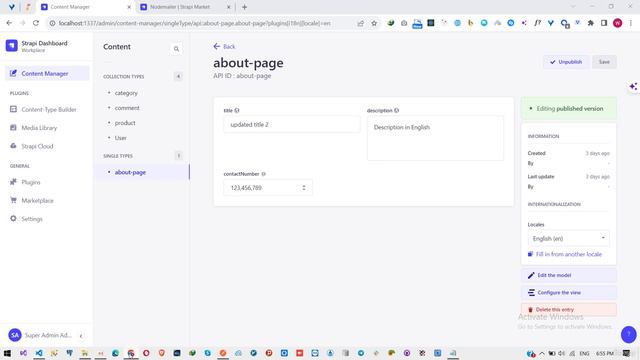Click the content search magnifier icon

[x=176, y=49]
